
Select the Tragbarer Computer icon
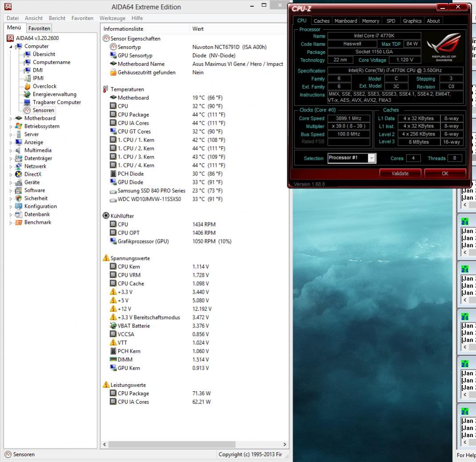(28, 102)
